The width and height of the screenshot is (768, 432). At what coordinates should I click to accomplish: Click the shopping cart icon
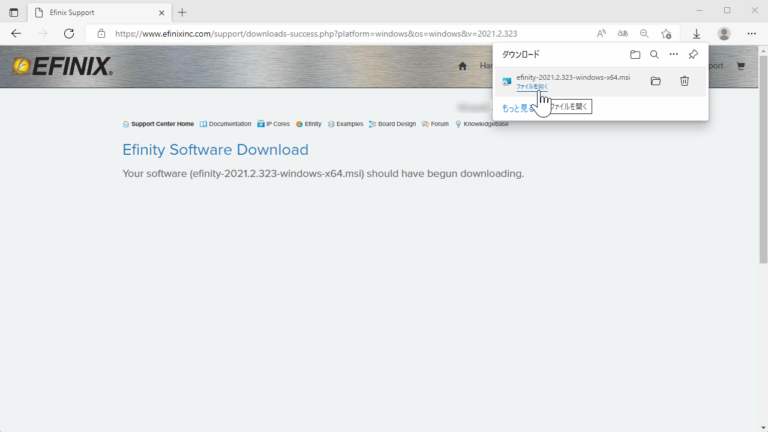click(x=740, y=66)
